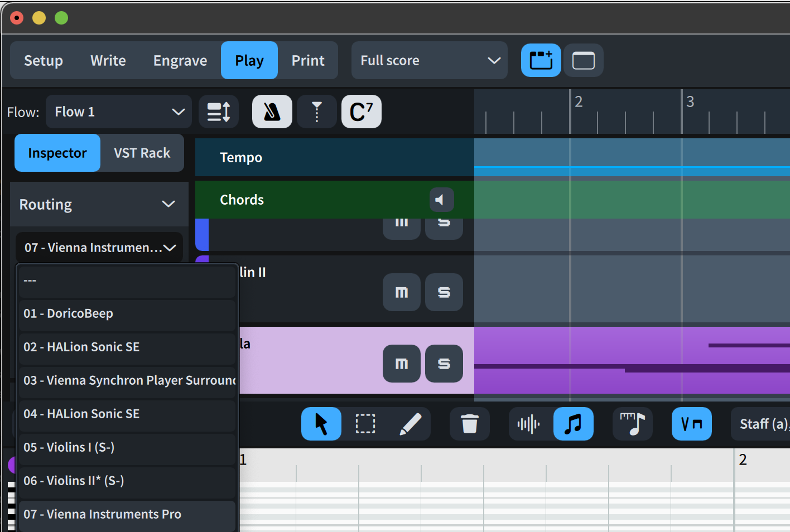Collapse the Routing section

click(x=168, y=204)
